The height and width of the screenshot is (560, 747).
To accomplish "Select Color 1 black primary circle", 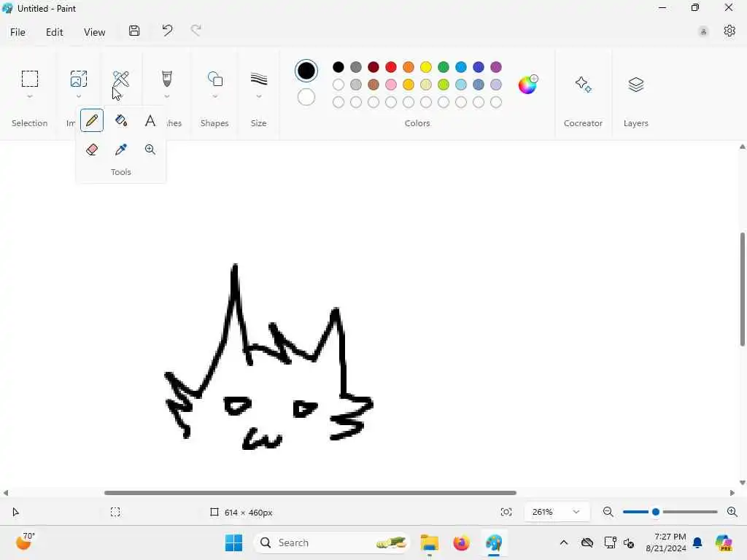I will [306, 71].
